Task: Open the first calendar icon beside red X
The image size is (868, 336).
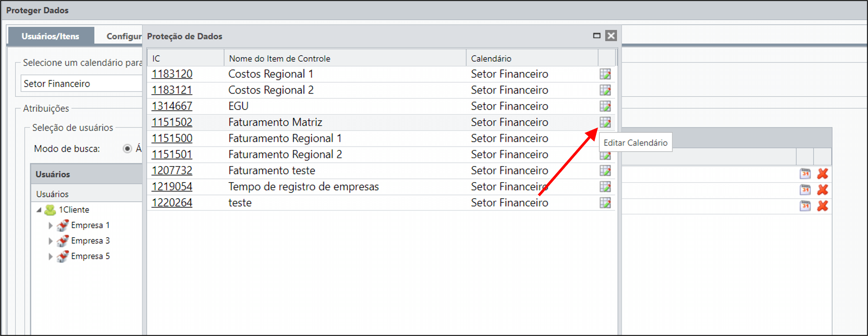Action: coord(805,174)
